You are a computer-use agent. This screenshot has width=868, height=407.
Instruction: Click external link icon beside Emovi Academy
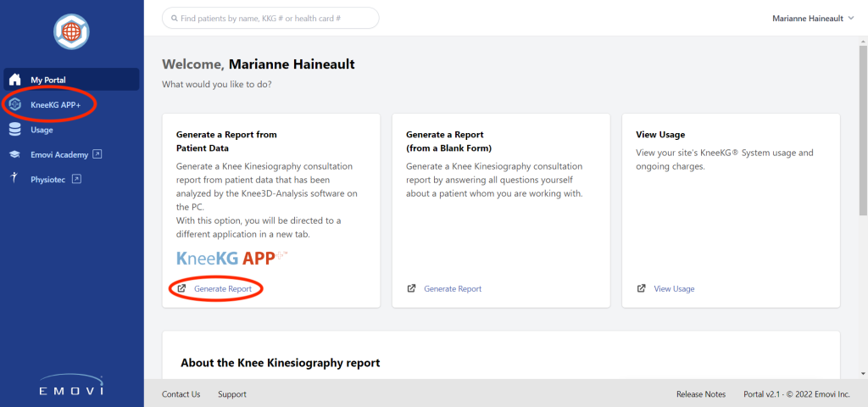click(x=97, y=154)
